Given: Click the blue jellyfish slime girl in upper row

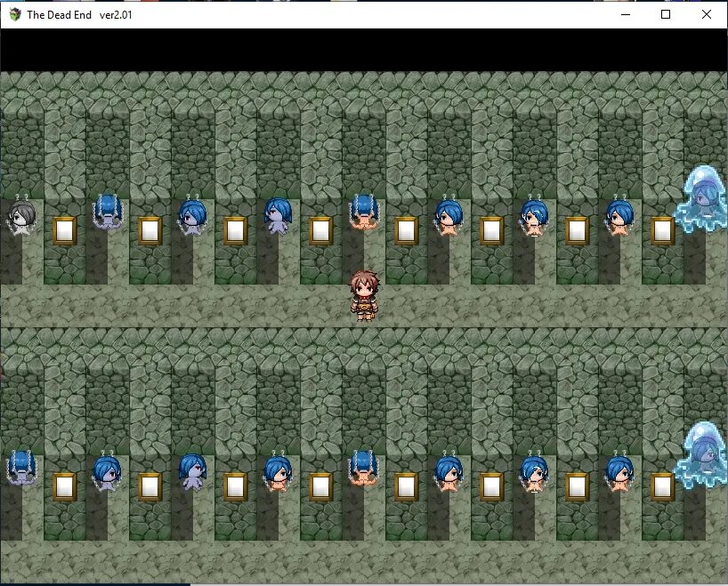Looking at the screenshot, I should click(x=702, y=199).
